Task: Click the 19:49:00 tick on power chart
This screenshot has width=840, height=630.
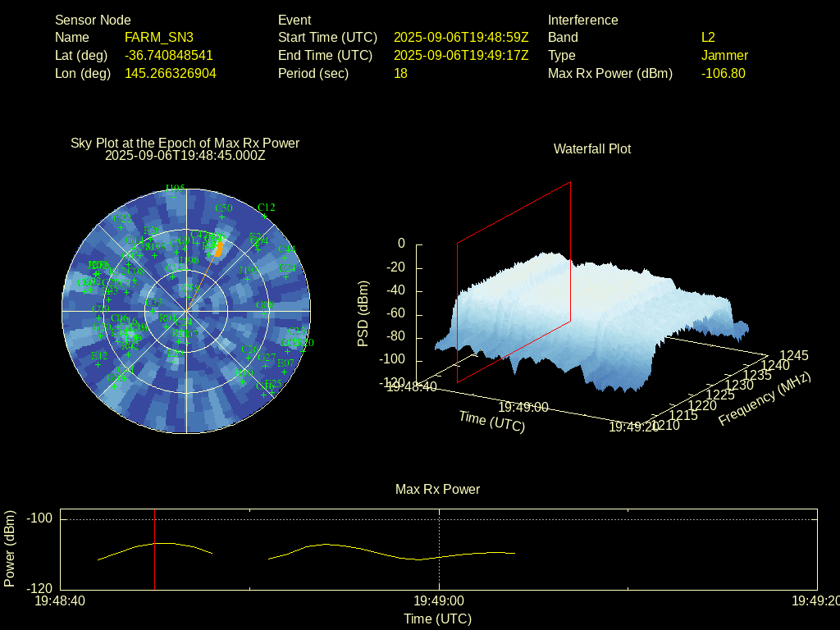Action: point(440,600)
